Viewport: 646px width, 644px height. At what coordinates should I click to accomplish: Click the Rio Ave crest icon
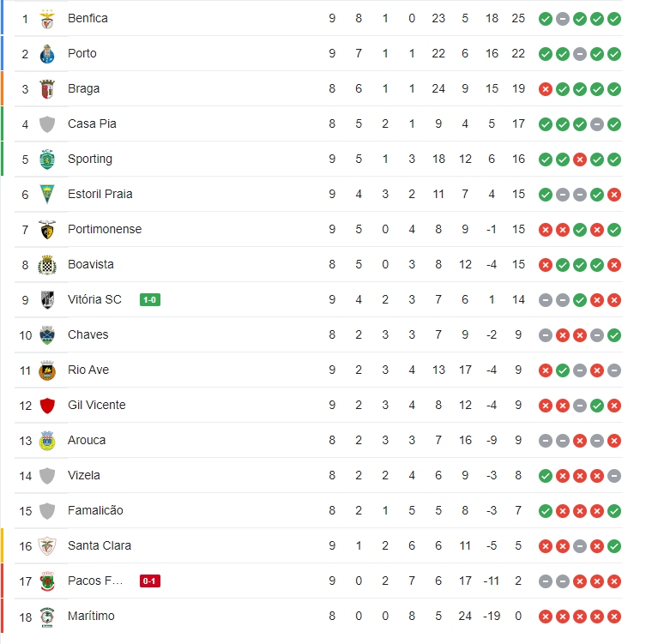coord(47,370)
